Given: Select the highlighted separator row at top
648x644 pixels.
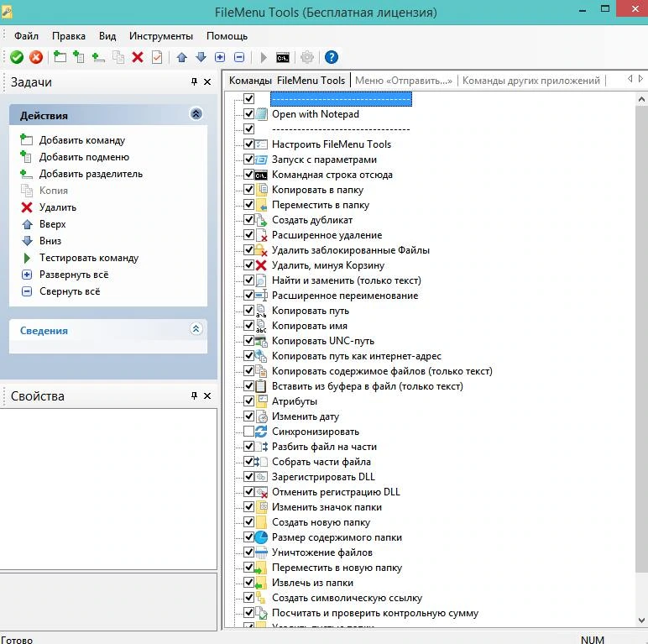Looking at the screenshot, I should click(x=341, y=99).
